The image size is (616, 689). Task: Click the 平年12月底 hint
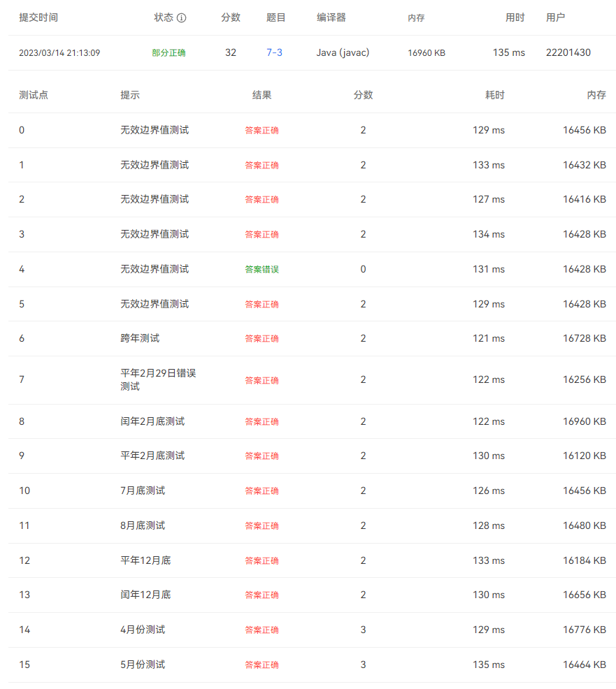click(145, 560)
